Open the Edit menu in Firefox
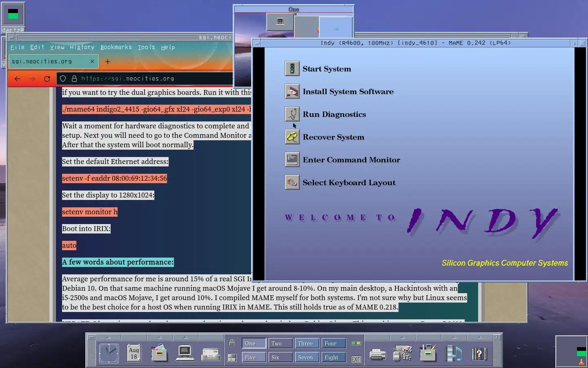This screenshot has width=588, height=368. click(37, 47)
